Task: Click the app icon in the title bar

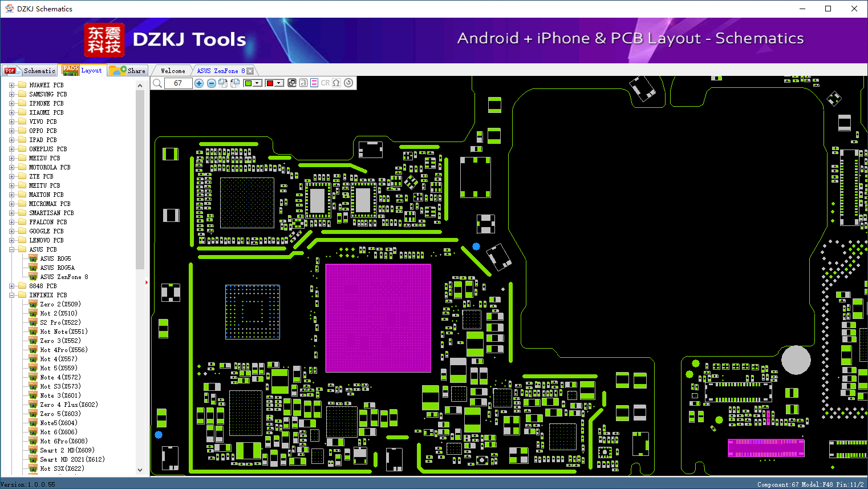Action: (9, 9)
